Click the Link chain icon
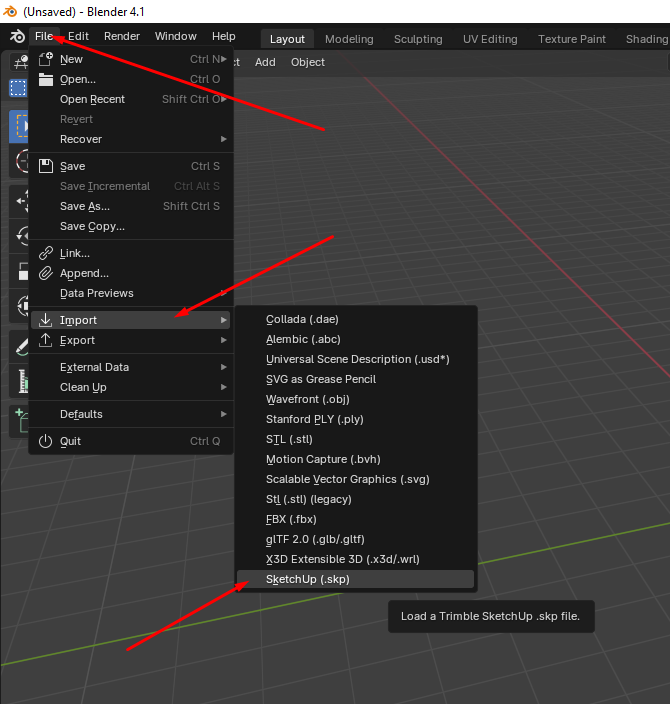Screen dimensions: 670x704 [x=45, y=253]
